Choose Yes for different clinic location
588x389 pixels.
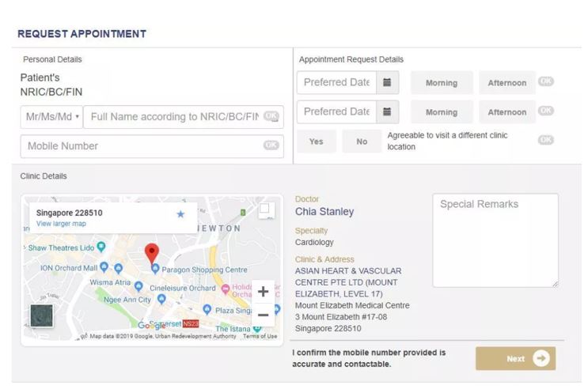316,142
